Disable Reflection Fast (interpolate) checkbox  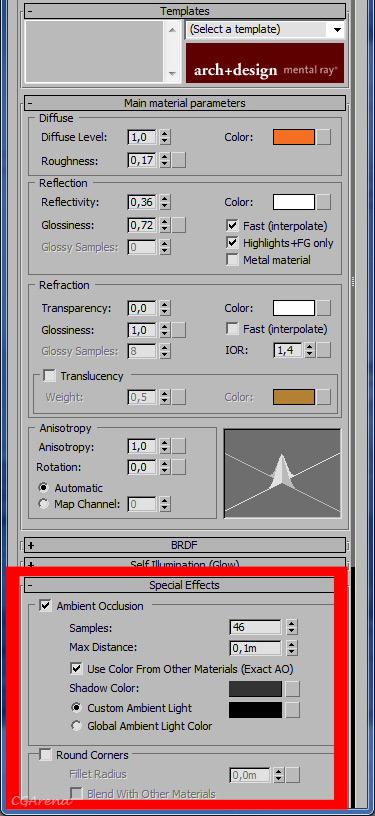pyautogui.click(x=232, y=226)
